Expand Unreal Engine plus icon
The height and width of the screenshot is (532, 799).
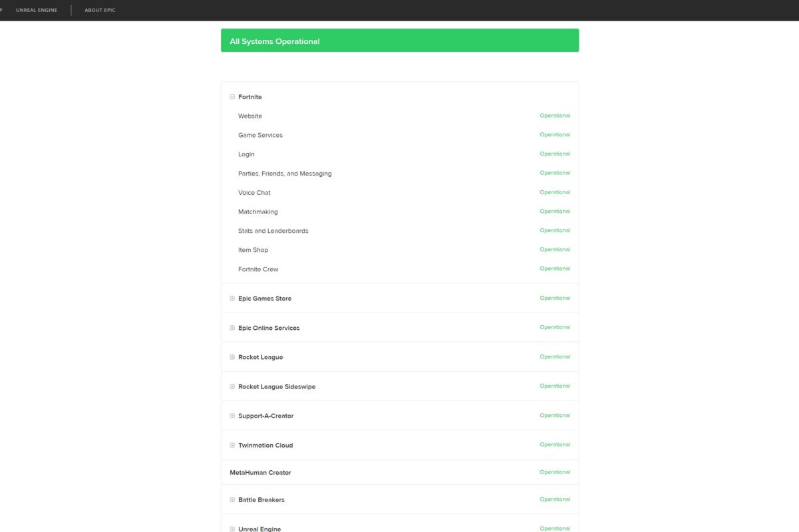[232, 529]
